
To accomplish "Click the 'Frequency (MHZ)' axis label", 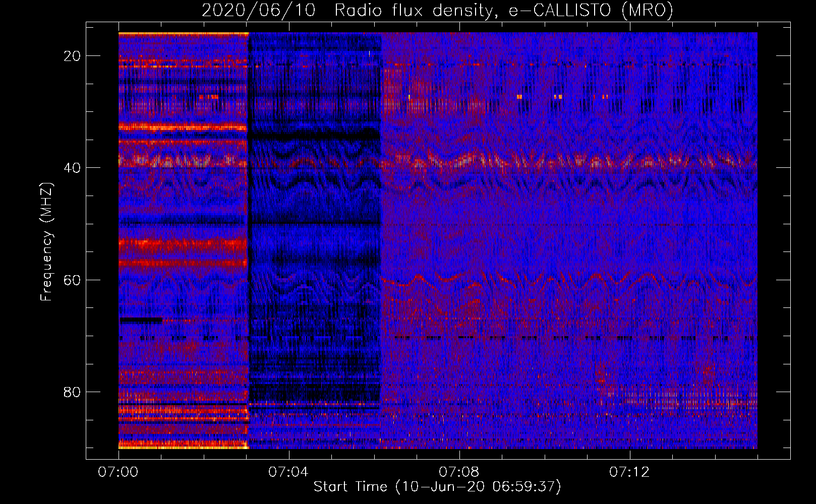I will (x=46, y=241).
